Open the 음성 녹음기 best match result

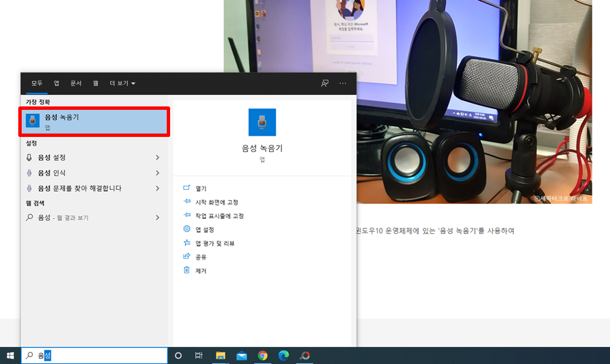(x=94, y=122)
